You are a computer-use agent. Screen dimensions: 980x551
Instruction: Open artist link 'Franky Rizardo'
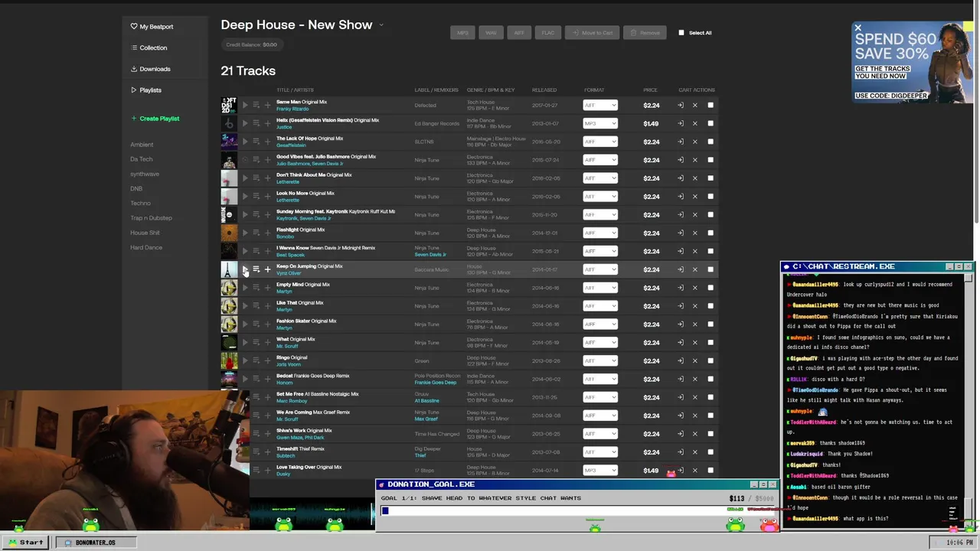tap(292, 109)
